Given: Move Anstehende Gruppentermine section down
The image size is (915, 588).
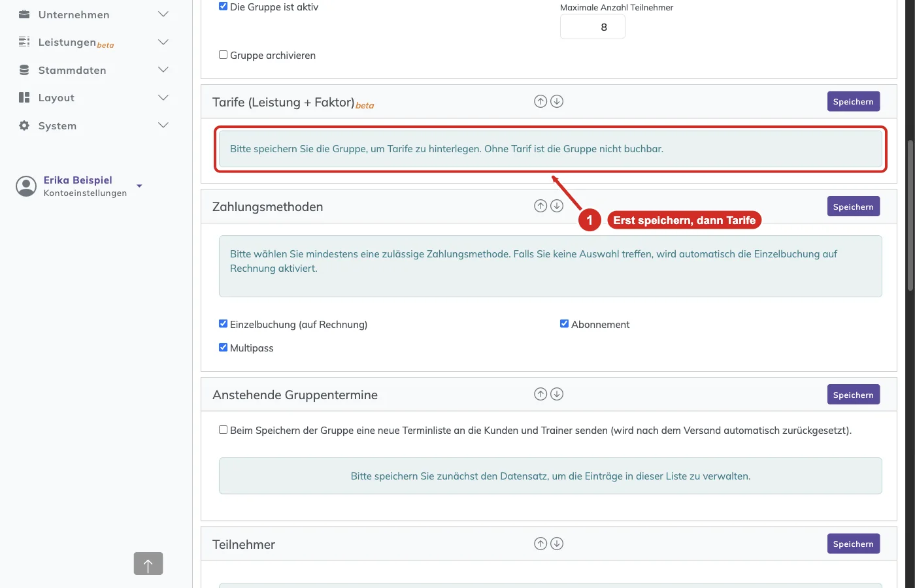Looking at the screenshot, I should [x=557, y=394].
